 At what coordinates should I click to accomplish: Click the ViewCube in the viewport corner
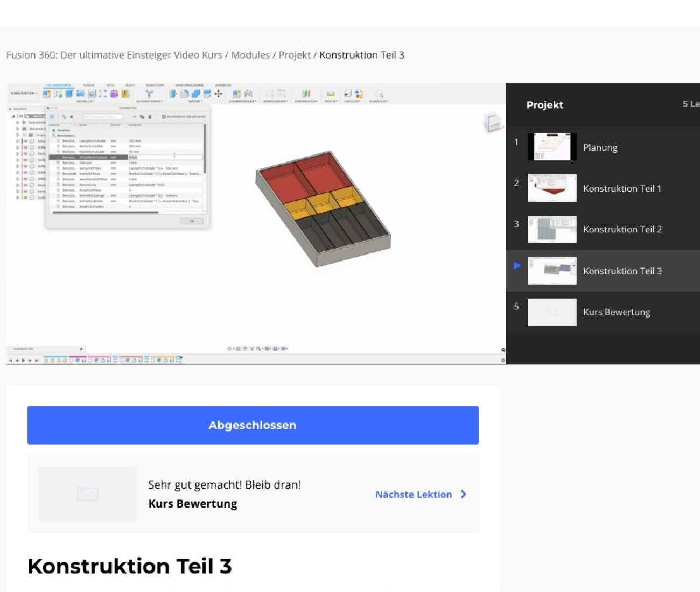point(492,123)
